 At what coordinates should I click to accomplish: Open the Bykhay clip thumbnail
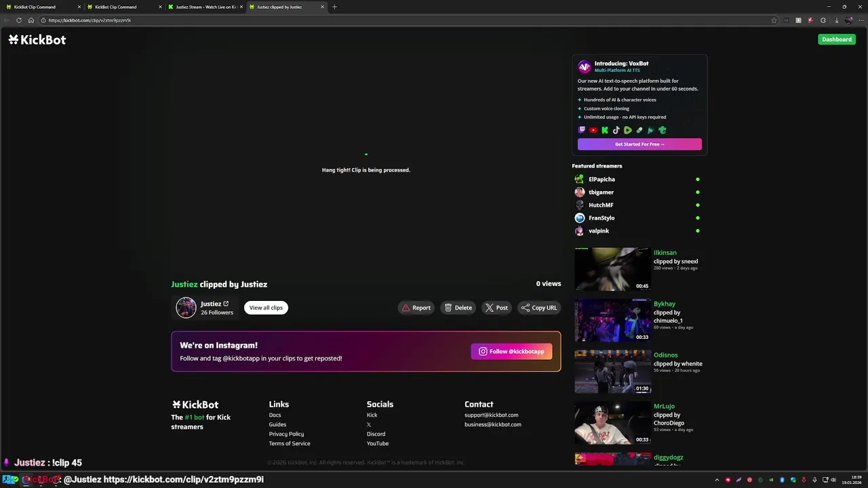click(612, 320)
